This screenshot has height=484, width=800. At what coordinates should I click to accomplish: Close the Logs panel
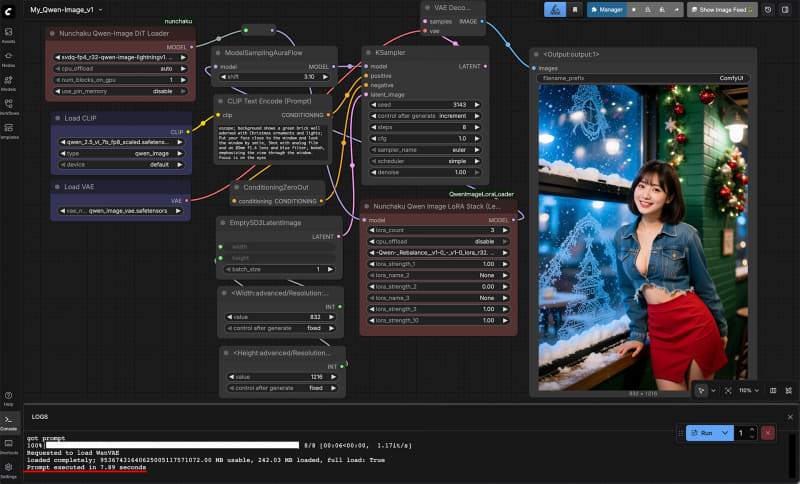click(790, 417)
